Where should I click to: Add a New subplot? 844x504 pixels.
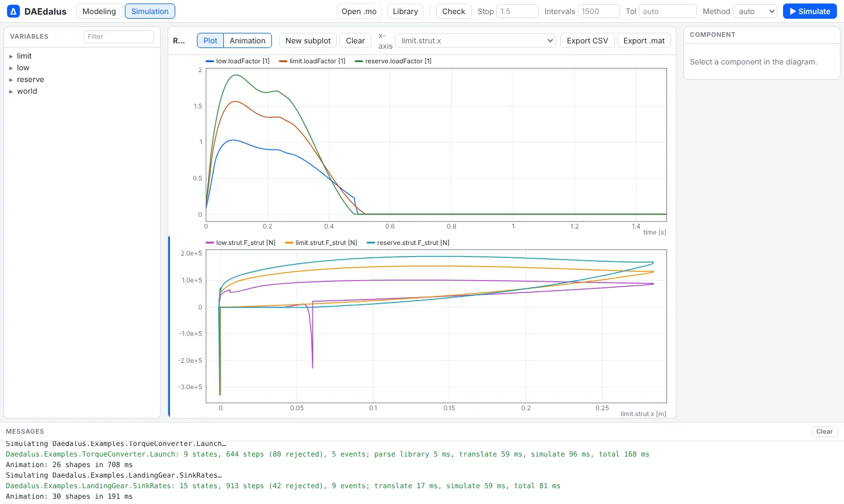pos(308,40)
